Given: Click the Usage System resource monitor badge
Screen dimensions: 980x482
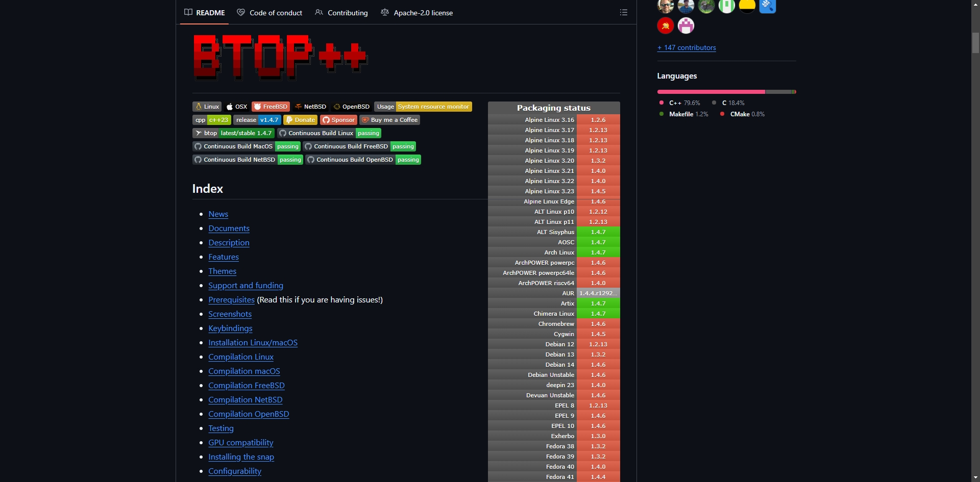Looking at the screenshot, I should pyautogui.click(x=423, y=107).
